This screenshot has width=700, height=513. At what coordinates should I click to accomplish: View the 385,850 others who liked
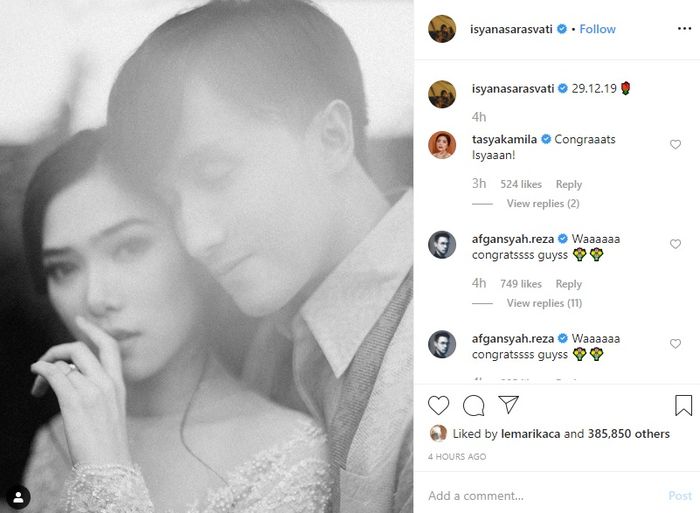pos(631,434)
